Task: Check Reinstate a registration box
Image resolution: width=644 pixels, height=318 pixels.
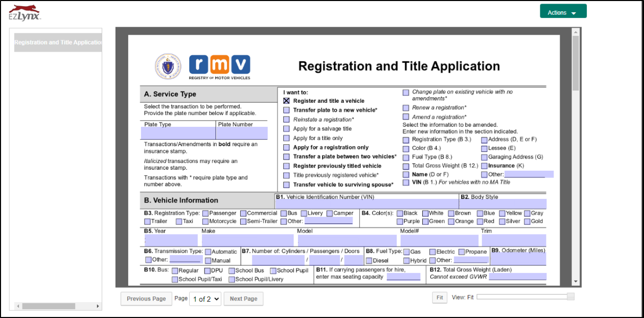Action: (287, 119)
